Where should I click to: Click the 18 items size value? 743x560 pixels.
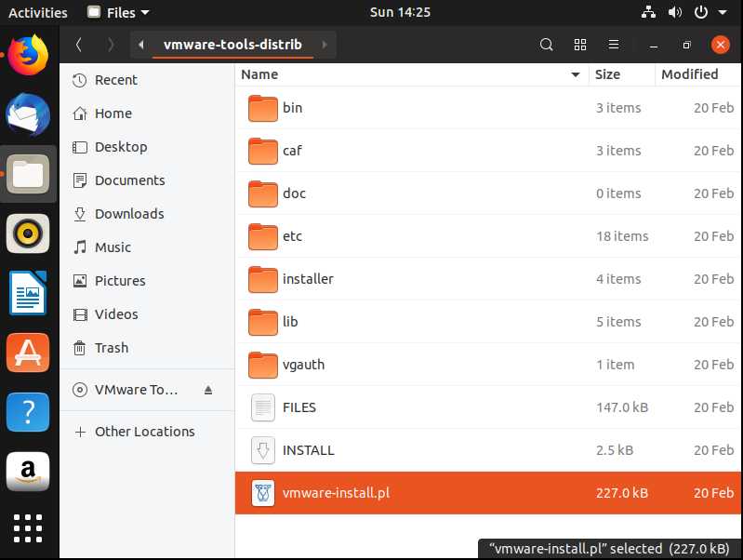click(x=622, y=236)
